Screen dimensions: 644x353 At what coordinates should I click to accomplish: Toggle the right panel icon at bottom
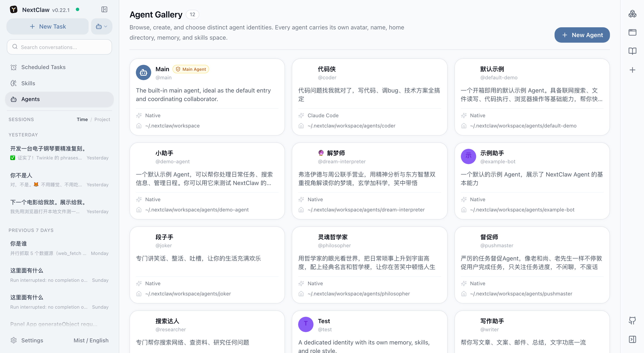pyautogui.click(x=632, y=339)
